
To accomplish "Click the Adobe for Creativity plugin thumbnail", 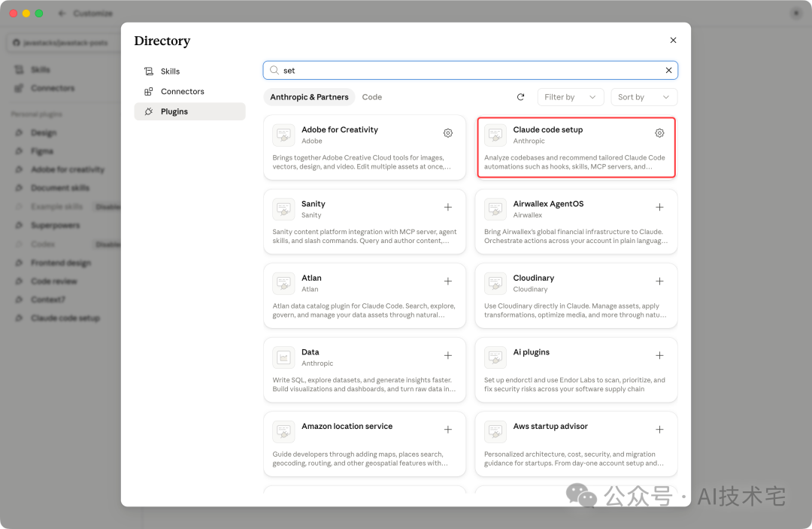I will point(283,135).
